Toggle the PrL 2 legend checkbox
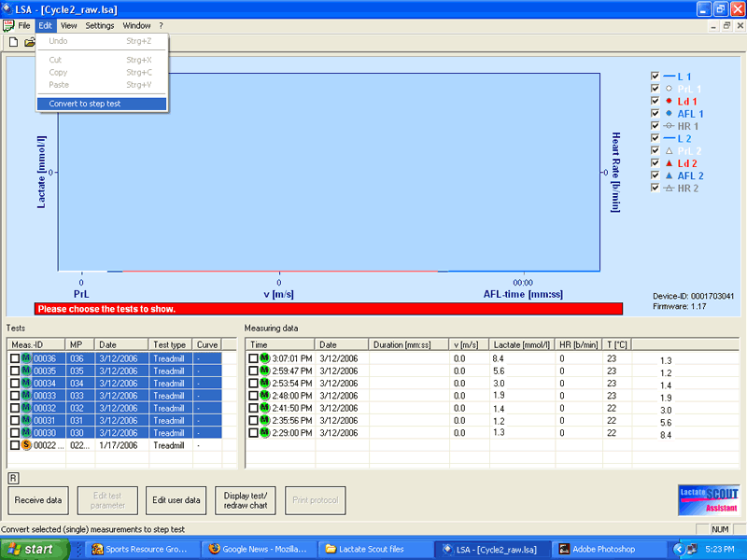 pyautogui.click(x=655, y=150)
